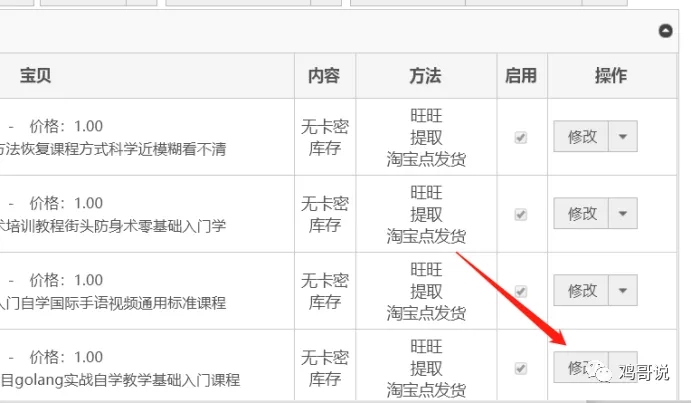Click 无卡密库存 cell in 国际手语视频 row
Screen dimensions: 692x403
click(325, 291)
